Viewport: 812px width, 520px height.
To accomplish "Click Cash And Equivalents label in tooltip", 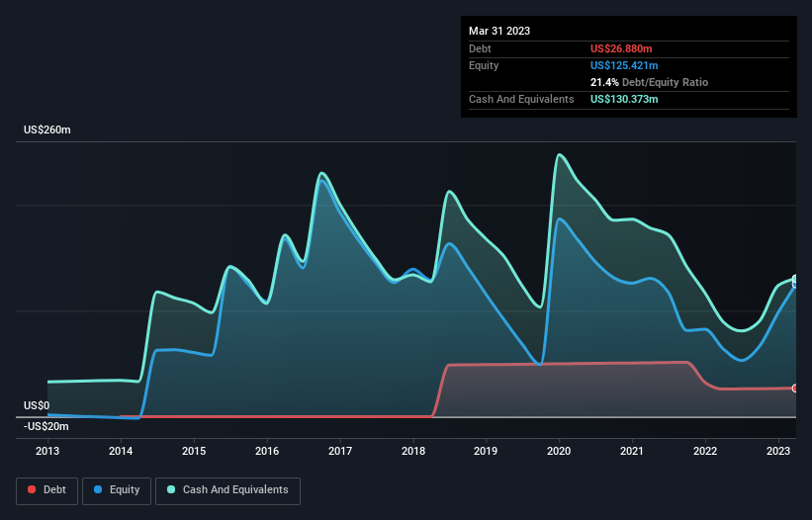I will point(521,99).
